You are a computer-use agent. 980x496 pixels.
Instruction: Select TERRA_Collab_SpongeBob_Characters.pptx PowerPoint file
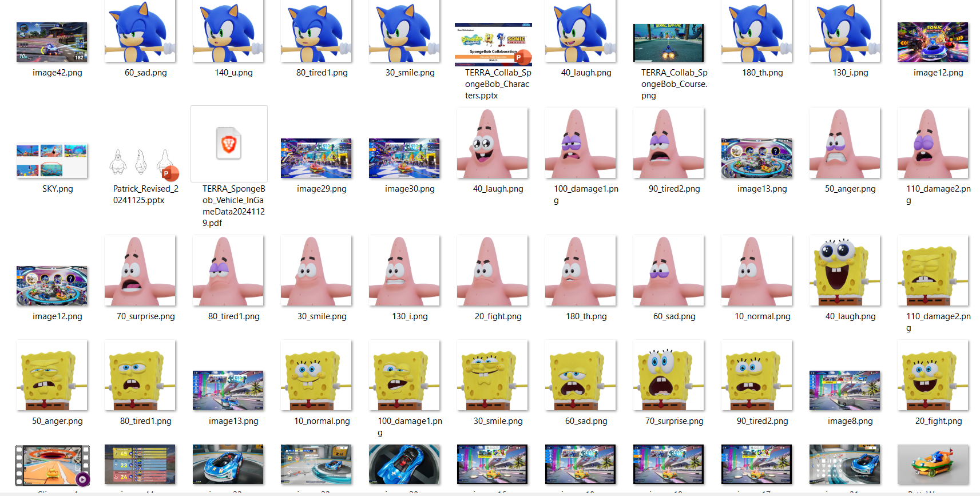click(x=493, y=44)
